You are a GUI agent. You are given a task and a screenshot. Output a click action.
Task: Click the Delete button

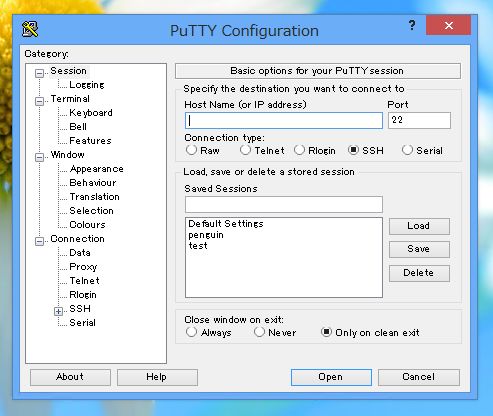coord(419,273)
